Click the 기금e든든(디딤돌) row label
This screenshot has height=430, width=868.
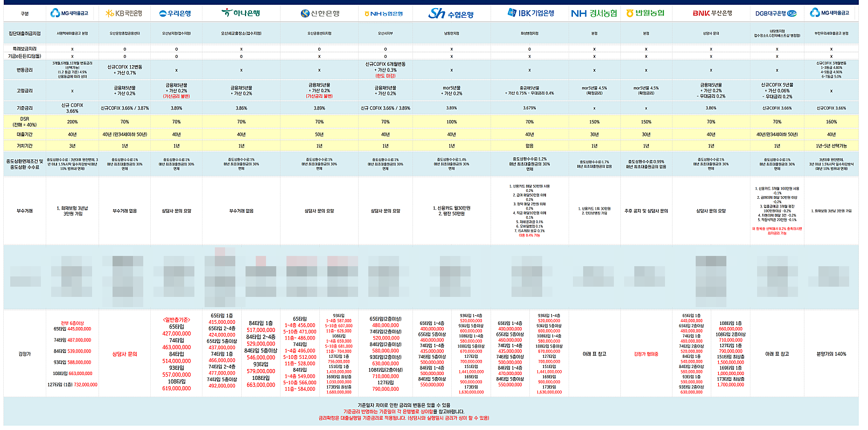coord(25,56)
